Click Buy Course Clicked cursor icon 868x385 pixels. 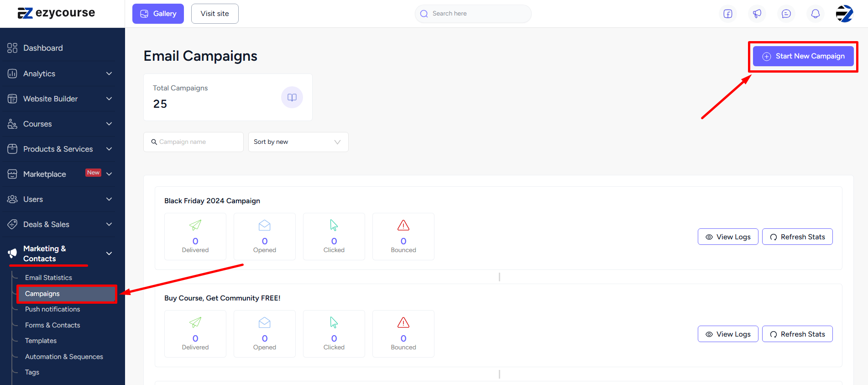[x=334, y=322]
